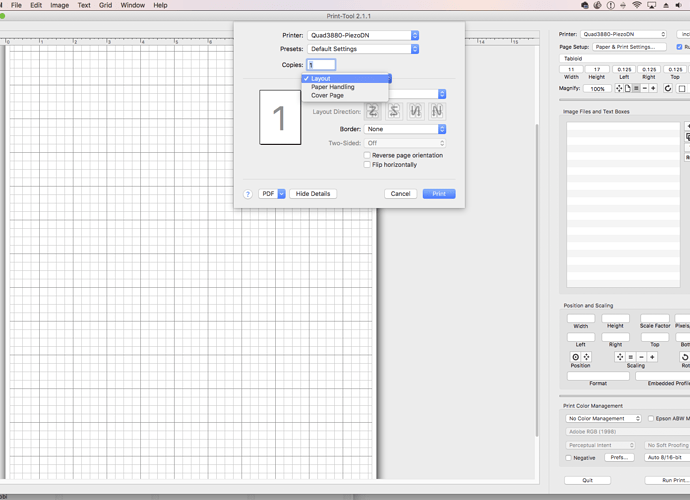Screen dimensions: 690x500
Task: Click the Prefs button
Action: tap(619, 457)
